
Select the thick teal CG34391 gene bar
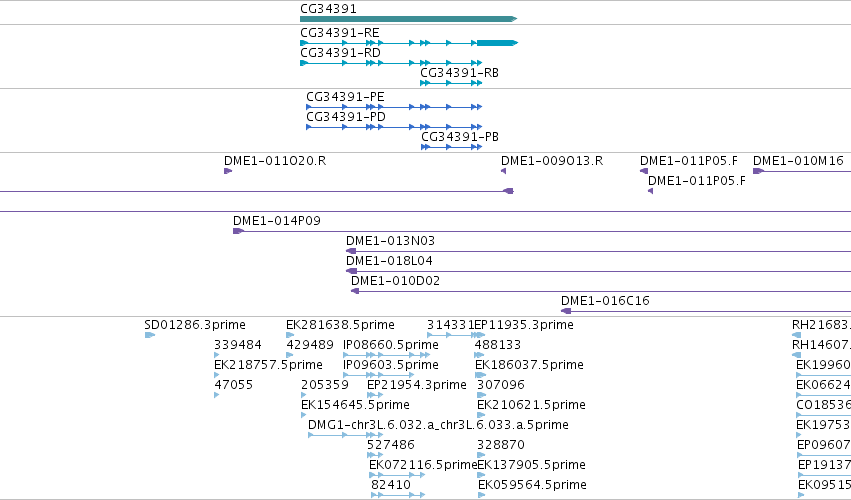tap(408, 19)
